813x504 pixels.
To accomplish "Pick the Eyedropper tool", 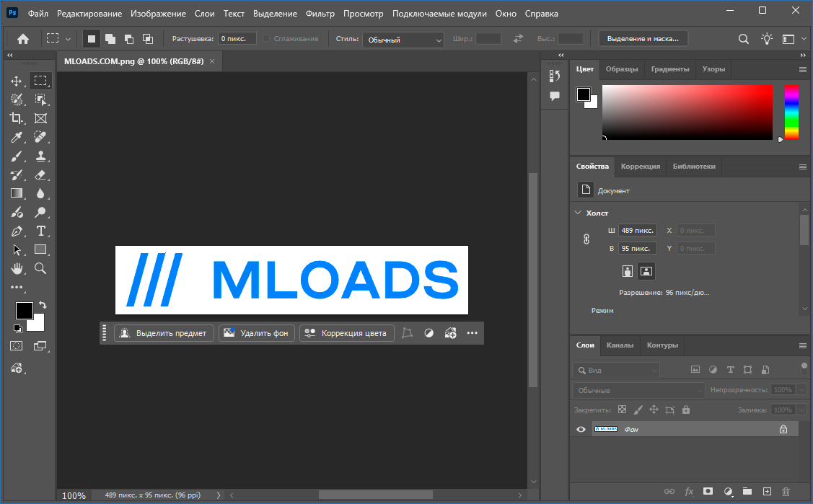I will click(x=17, y=137).
